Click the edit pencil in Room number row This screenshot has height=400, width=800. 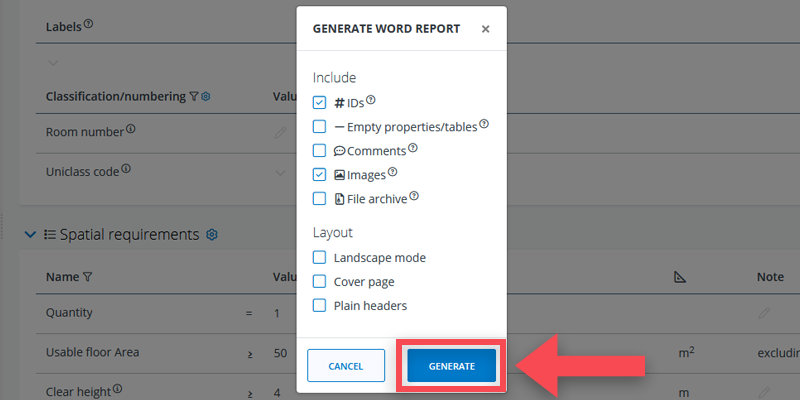pyautogui.click(x=281, y=131)
